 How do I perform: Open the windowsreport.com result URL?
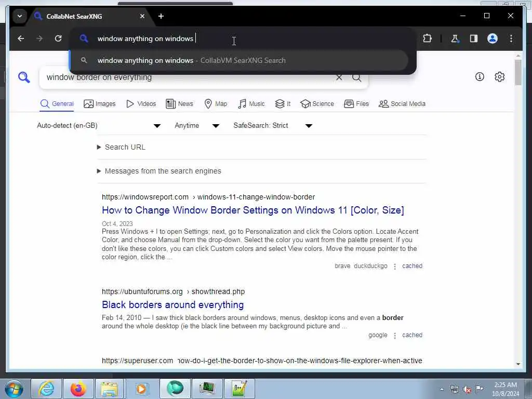[208, 197]
